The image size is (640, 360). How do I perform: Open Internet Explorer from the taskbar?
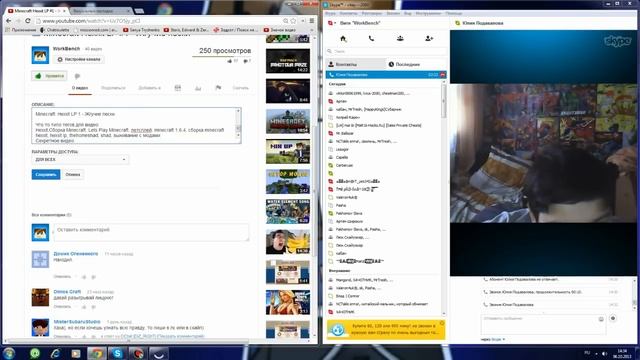[55, 353]
